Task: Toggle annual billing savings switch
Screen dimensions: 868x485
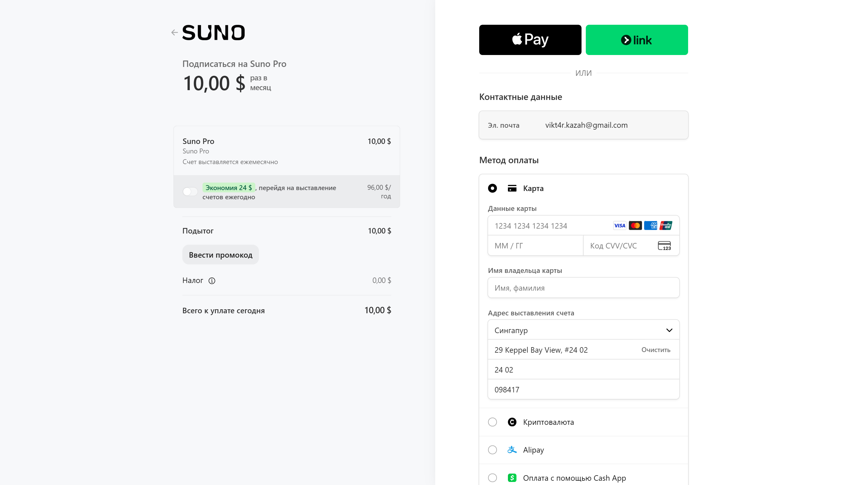Action: [190, 192]
